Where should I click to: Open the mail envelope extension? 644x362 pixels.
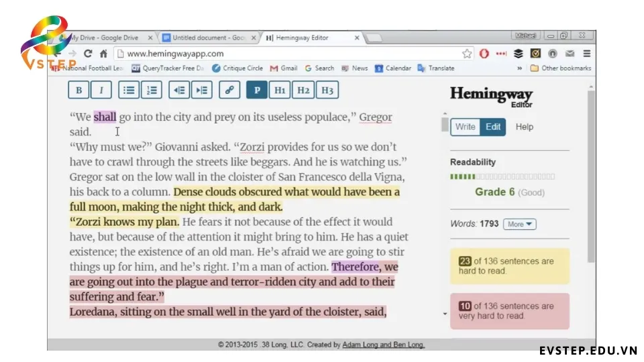click(x=570, y=54)
